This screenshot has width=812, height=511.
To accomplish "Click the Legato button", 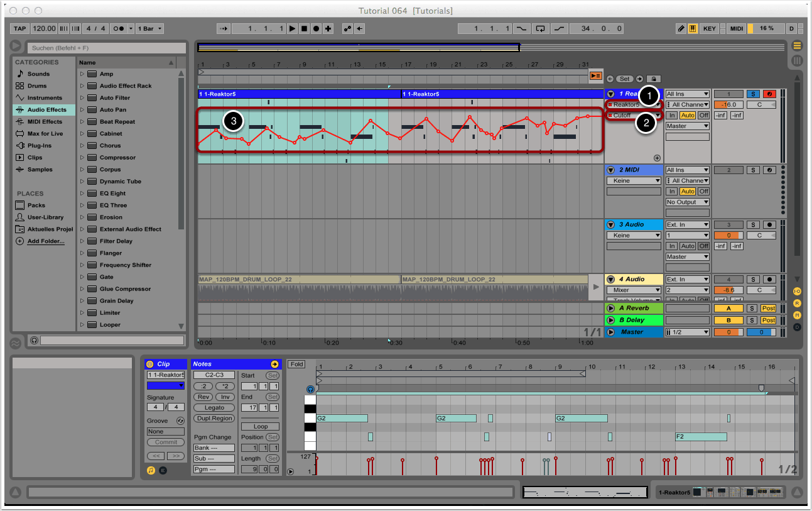I will click(214, 408).
